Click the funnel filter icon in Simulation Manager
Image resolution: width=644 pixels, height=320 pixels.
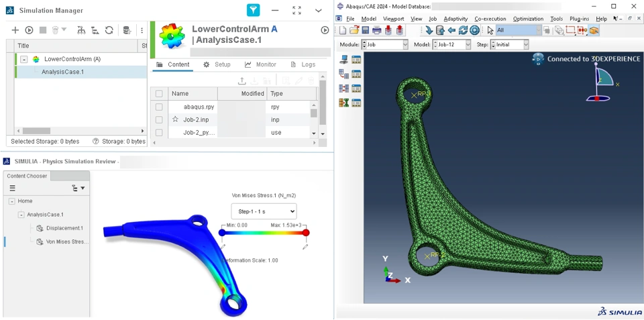coord(254,10)
